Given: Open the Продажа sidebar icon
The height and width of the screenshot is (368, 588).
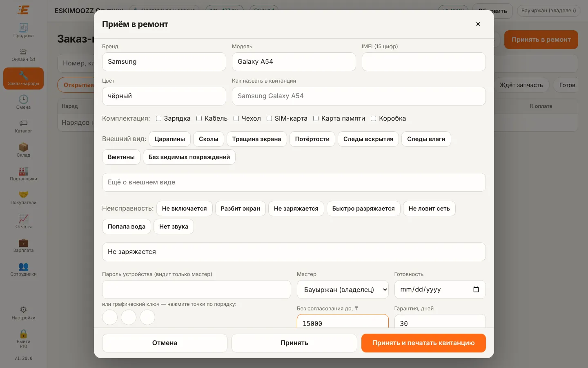Looking at the screenshot, I should 23,31.
